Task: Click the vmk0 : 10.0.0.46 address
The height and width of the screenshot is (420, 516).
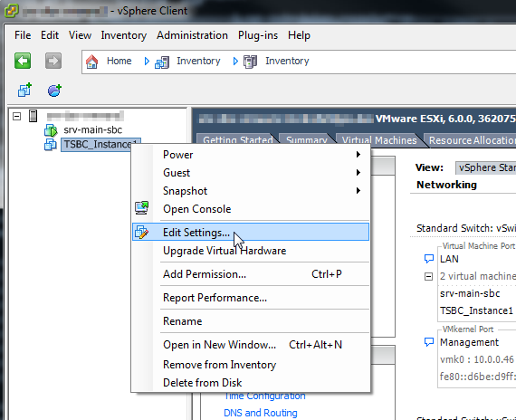Action: (477, 359)
